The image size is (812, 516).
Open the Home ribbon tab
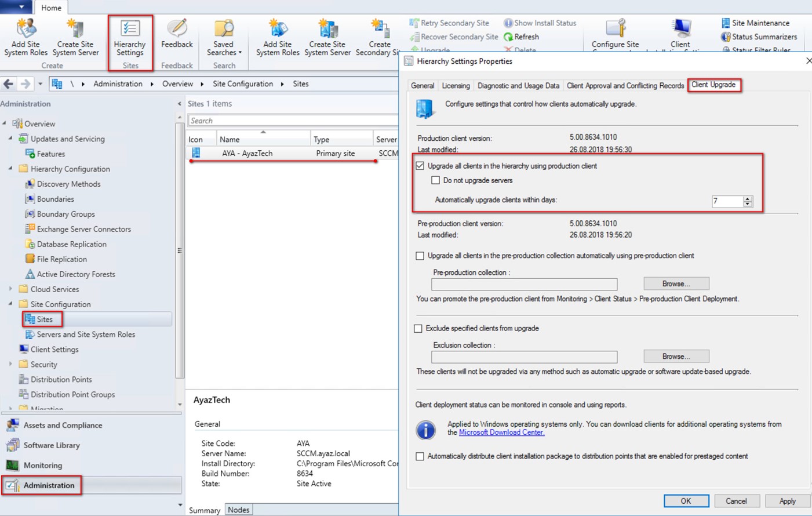[x=51, y=8]
